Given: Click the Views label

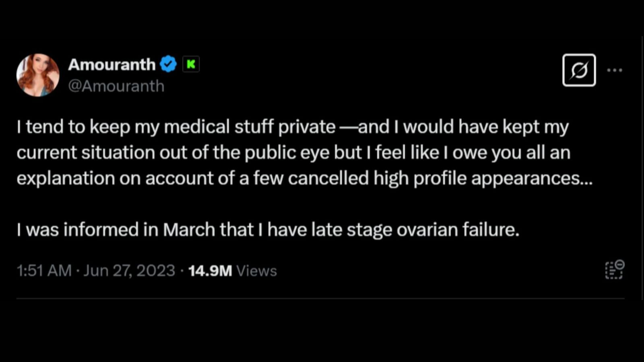Looking at the screenshot, I should pyautogui.click(x=256, y=271).
